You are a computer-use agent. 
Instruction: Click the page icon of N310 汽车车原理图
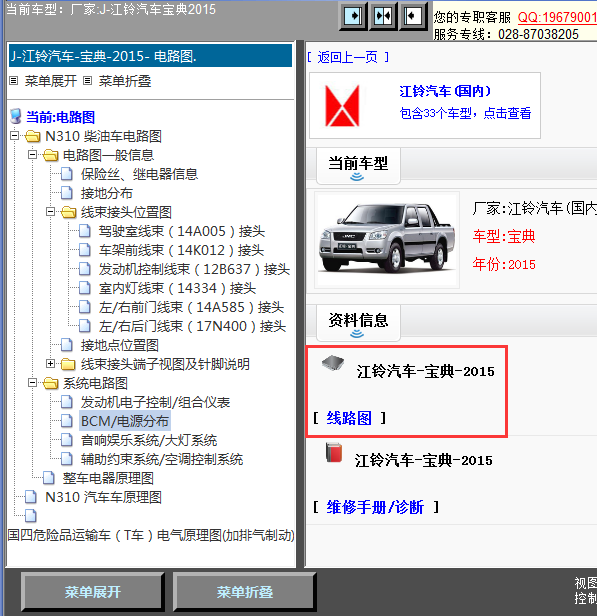31,497
